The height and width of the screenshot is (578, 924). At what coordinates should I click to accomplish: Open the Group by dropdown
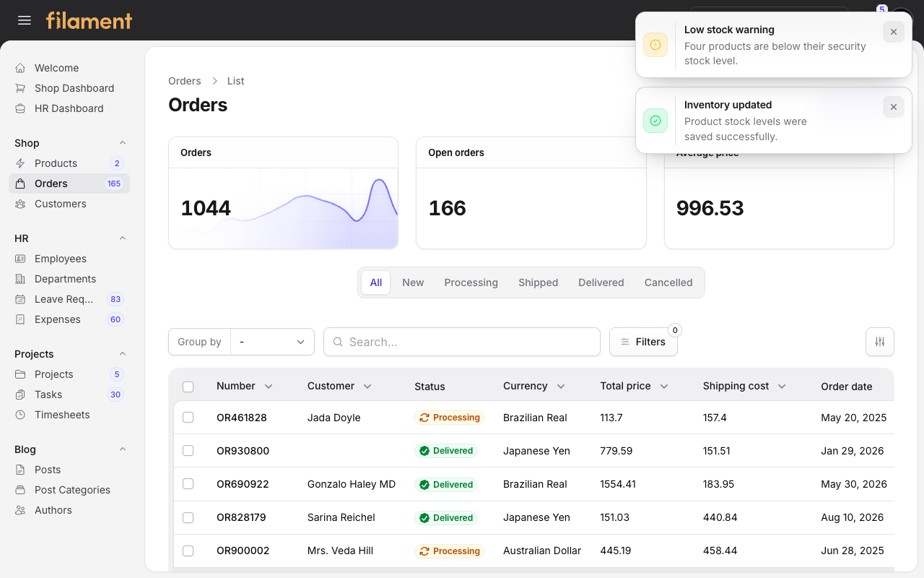pos(272,342)
